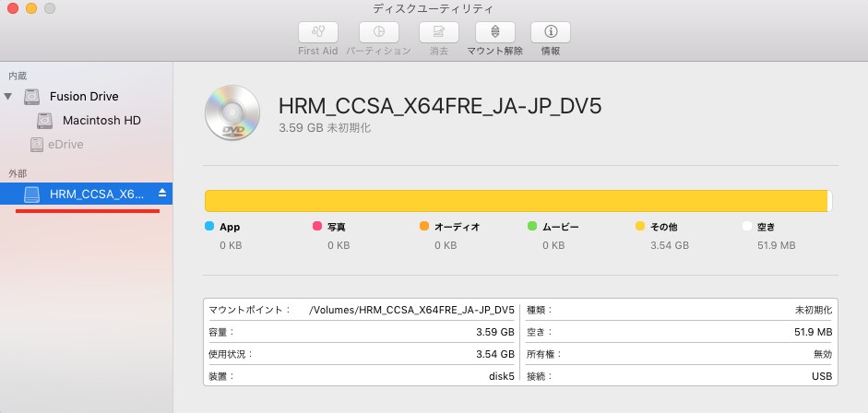868x413 pixels.
Task: Select Macintosh HD in the sidebar
Action: tap(101, 121)
